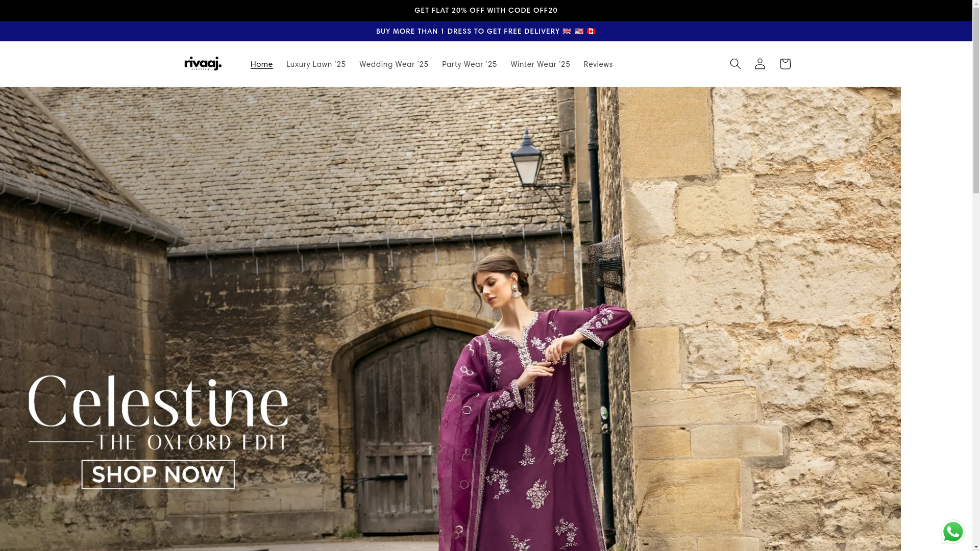Click the 20% off OFF20 announcement

(486, 10)
